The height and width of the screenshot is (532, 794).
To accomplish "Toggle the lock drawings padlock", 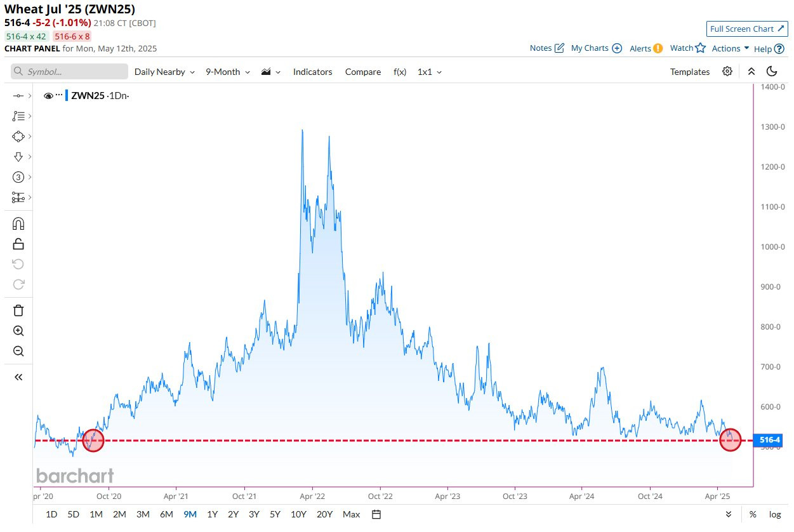I will point(18,244).
